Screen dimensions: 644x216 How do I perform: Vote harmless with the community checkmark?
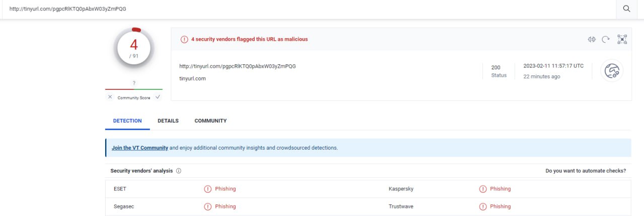point(157,97)
